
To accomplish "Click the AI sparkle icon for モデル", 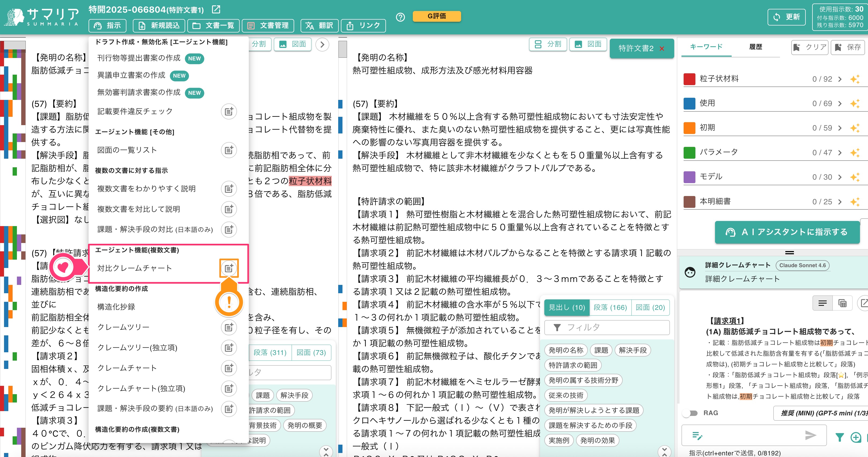I will pyautogui.click(x=855, y=177).
